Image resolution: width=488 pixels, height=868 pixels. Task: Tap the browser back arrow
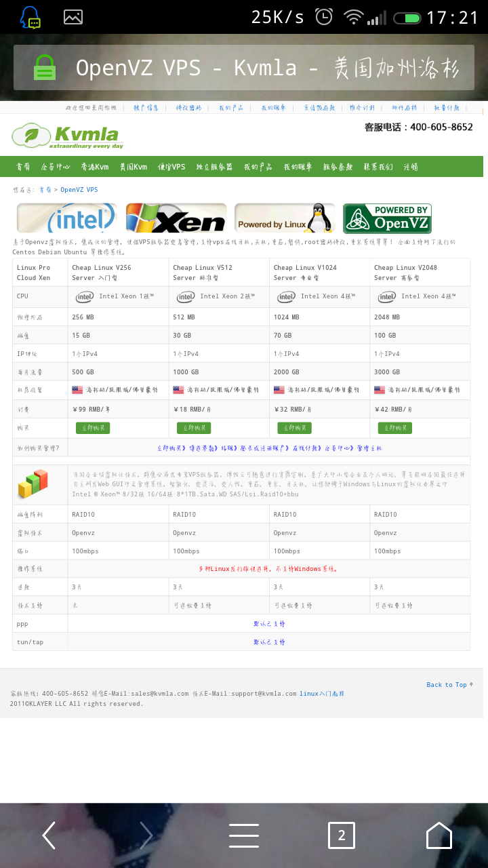coord(49,835)
